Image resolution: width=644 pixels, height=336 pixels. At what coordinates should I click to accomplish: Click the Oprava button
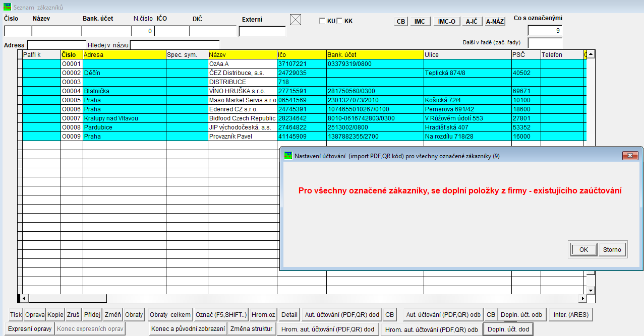35,315
